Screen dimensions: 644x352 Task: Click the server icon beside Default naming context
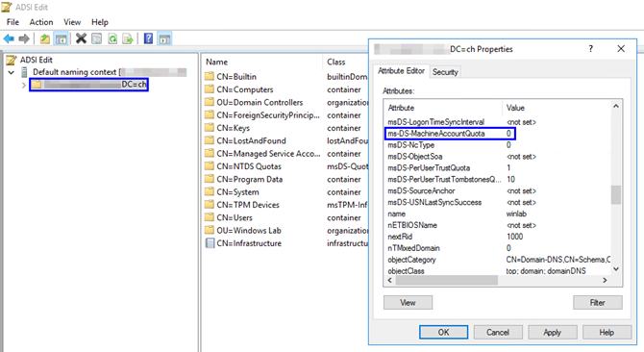tap(24, 72)
